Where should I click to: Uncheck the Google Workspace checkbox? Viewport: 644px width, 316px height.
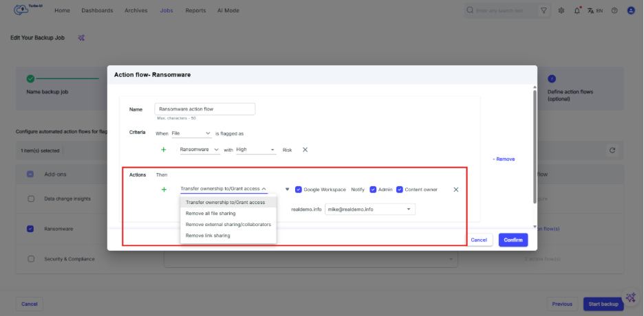(299, 190)
